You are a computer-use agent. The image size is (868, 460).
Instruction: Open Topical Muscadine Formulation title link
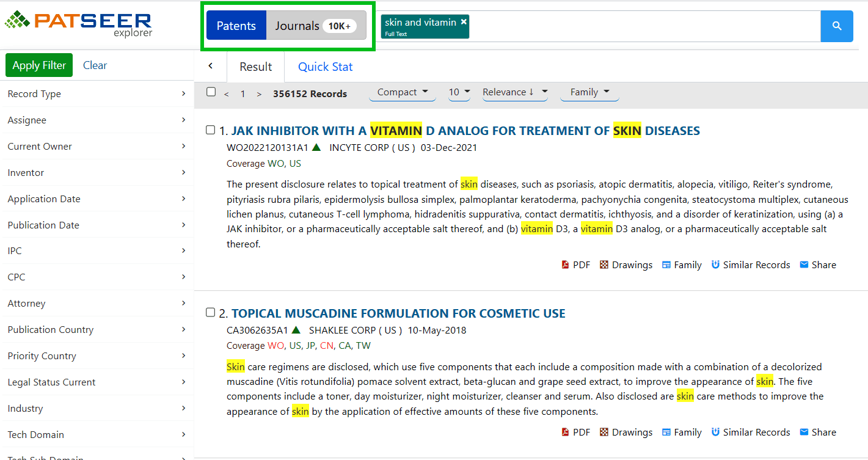(x=398, y=313)
